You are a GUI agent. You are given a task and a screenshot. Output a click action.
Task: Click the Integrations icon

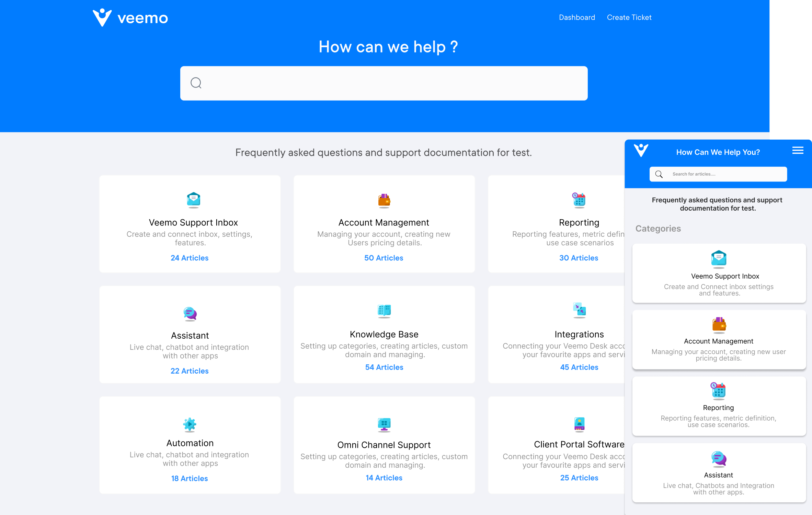point(579,311)
